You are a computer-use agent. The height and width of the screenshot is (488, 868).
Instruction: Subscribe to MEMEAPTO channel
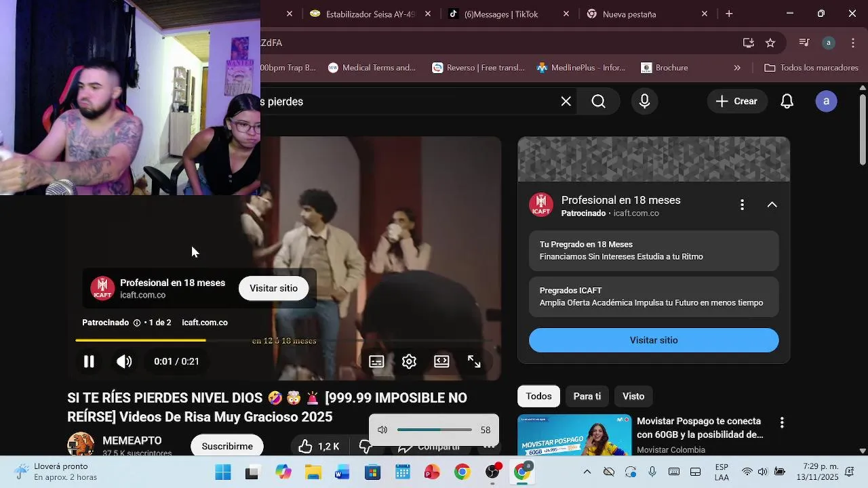pyautogui.click(x=227, y=446)
